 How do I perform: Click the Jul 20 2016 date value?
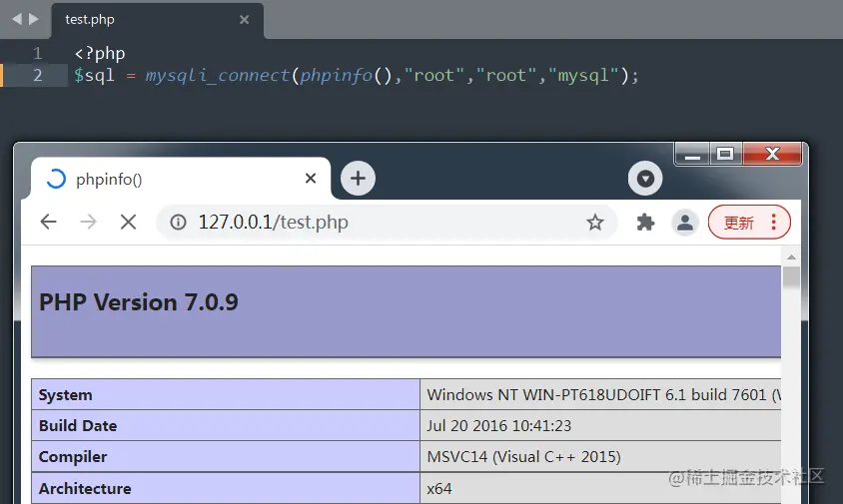(x=499, y=426)
